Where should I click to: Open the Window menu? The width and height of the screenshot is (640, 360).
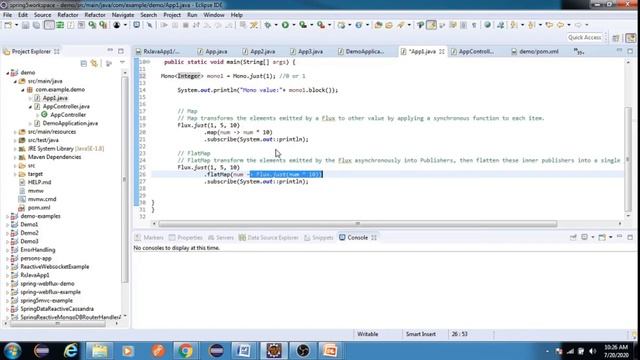[214, 15]
